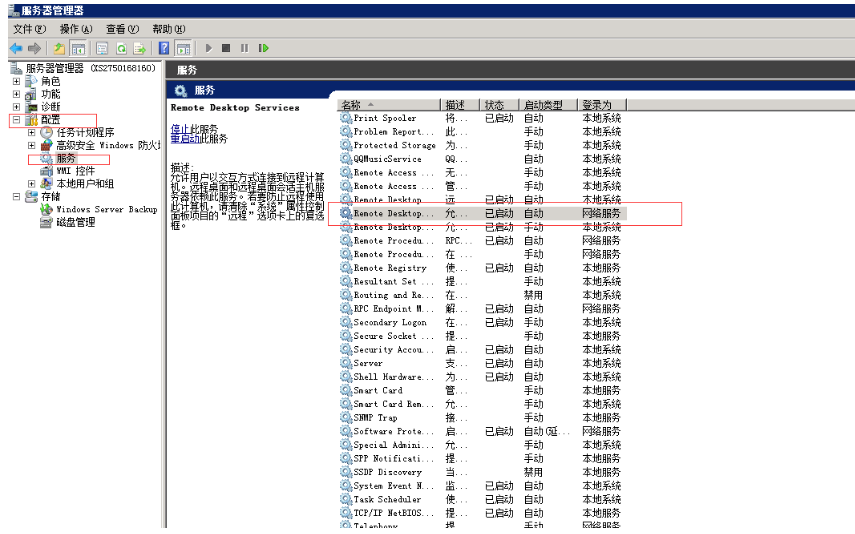Screen dimensions: 855x534
Task: Click the Stop Service square icon
Action: click(x=227, y=48)
